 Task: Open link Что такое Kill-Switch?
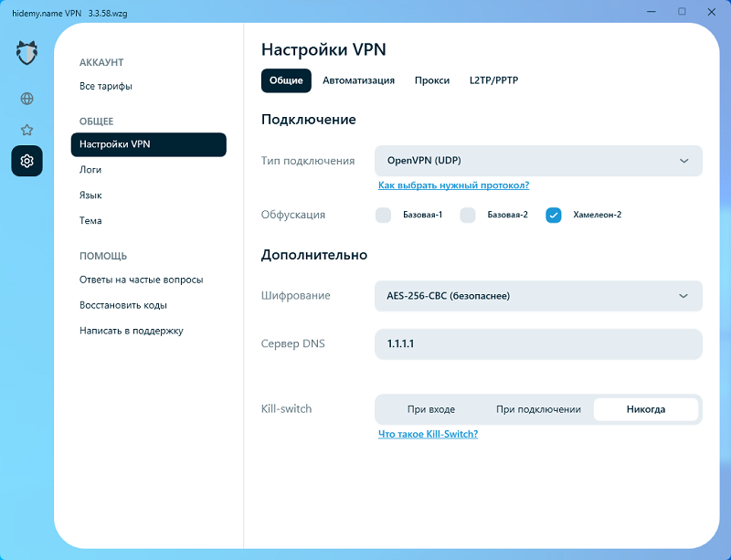(x=428, y=434)
